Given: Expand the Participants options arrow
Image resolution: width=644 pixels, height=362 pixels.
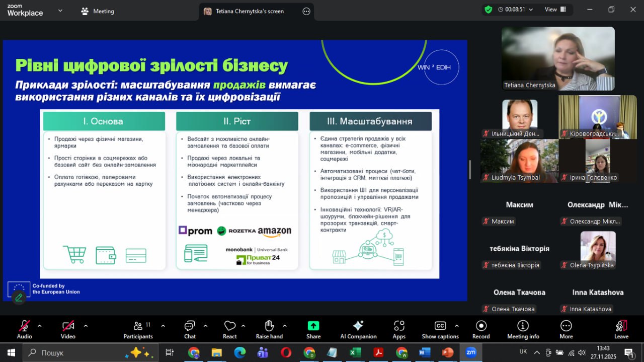Looking at the screenshot, I should coord(163,326).
